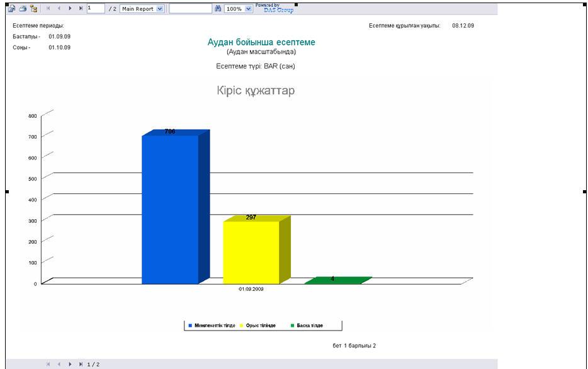Click the report title Аудан бойынша есептеме
Screen dimensions: 588x369
pos(261,42)
